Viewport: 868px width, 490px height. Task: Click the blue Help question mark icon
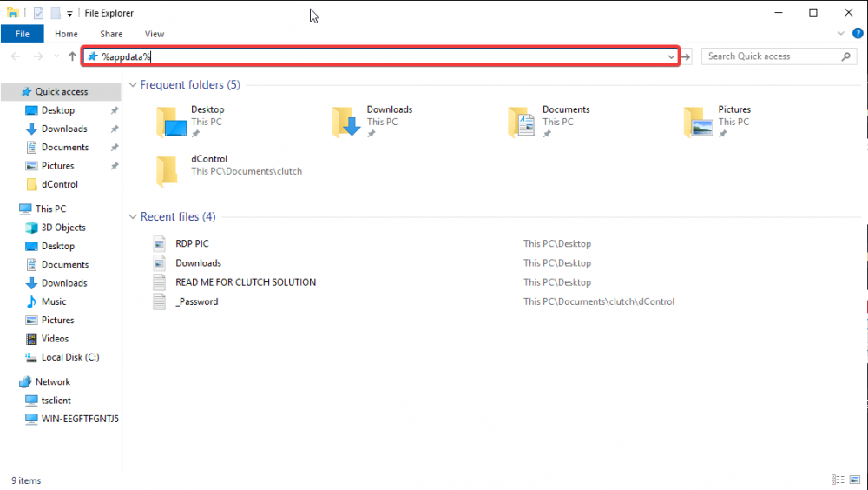(x=857, y=34)
